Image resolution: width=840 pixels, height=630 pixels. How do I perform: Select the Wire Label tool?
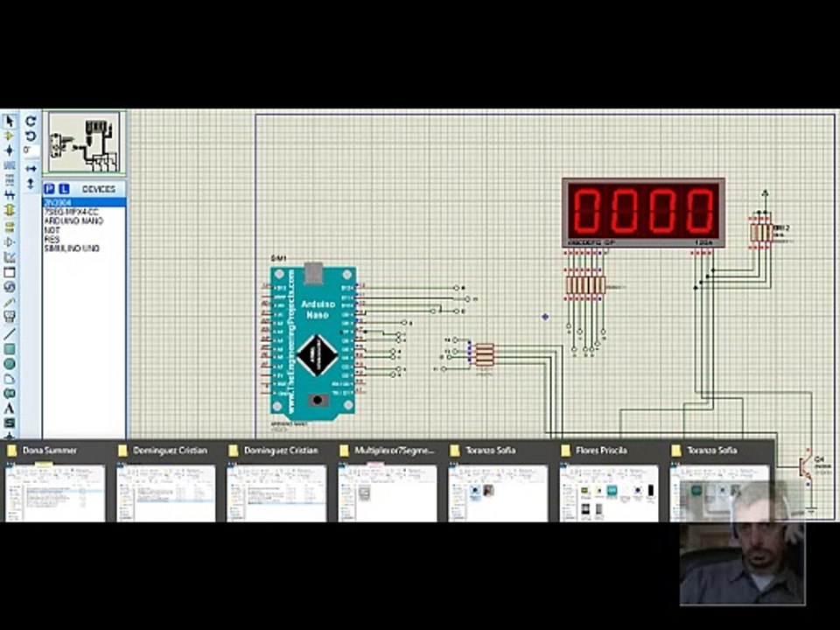click(9, 165)
